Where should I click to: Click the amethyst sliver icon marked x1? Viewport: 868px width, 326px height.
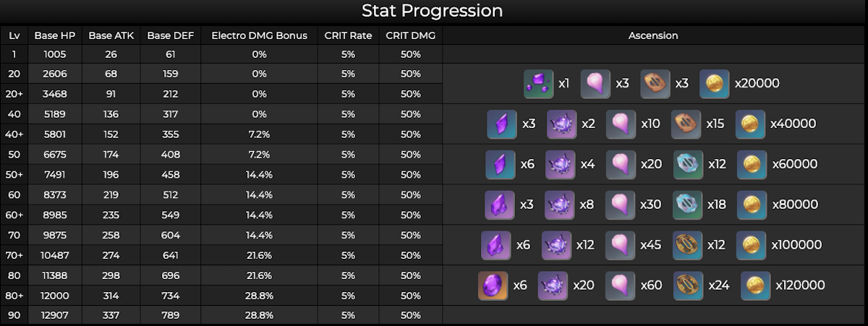coord(539,84)
